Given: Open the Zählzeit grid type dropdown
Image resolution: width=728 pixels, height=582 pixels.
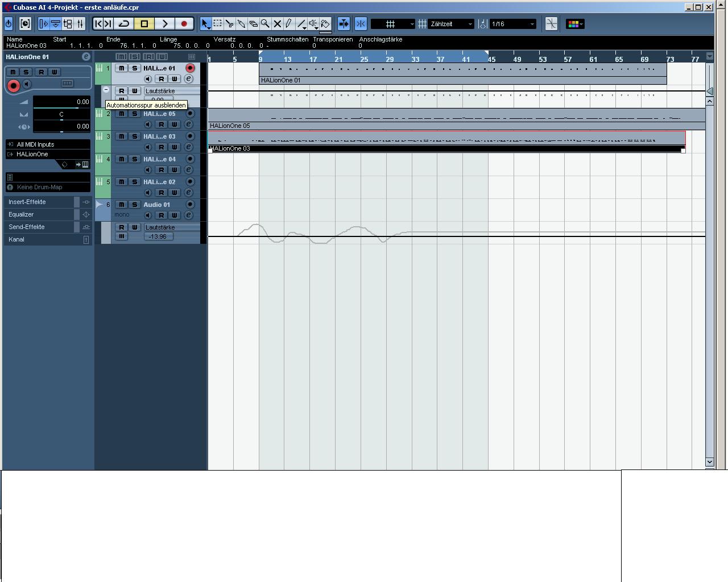Looking at the screenshot, I should [x=451, y=24].
